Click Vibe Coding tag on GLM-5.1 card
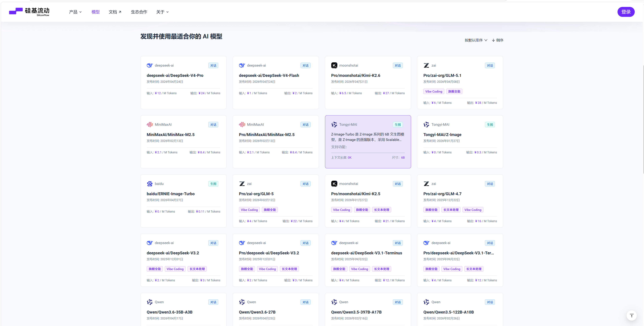This screenshot has height=326, width=644. 433,91
